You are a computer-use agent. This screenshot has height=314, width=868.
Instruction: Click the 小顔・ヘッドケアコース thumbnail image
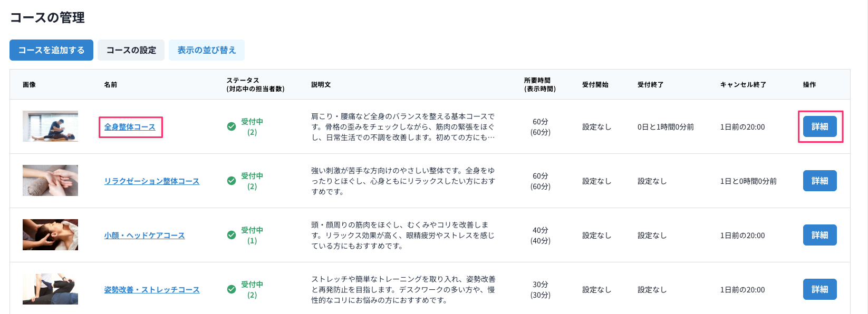50,234
